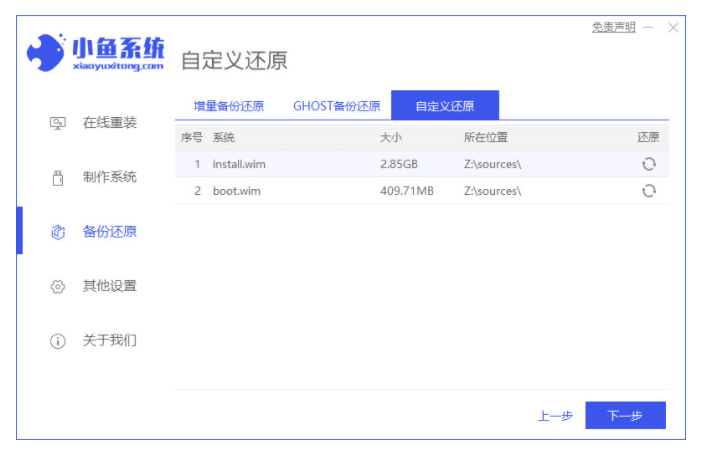Viewport: 703px width, 453px height.
Task: Go back with the 上一步 link
Action: pos(554,415)
